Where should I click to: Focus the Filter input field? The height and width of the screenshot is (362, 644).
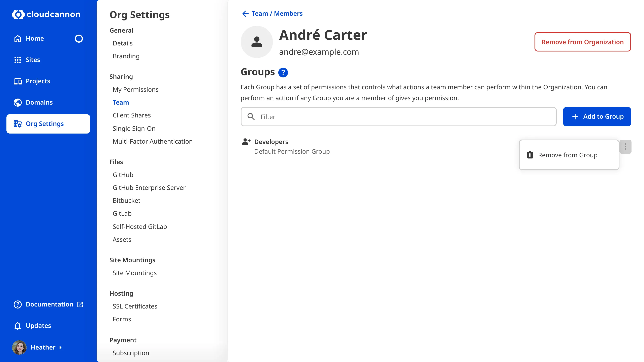(398, 117)
